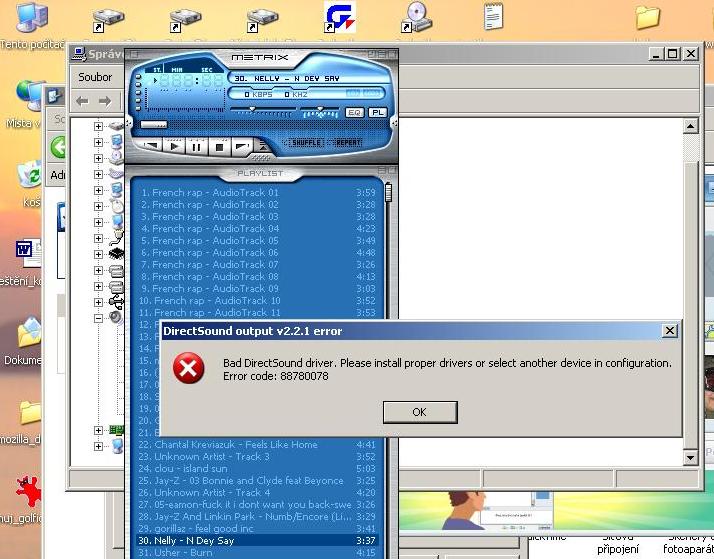The width and height of the screenshot is (714, 559).
Task: Select playlist entry 31 Usher - Burn
Action: (258, 553)
